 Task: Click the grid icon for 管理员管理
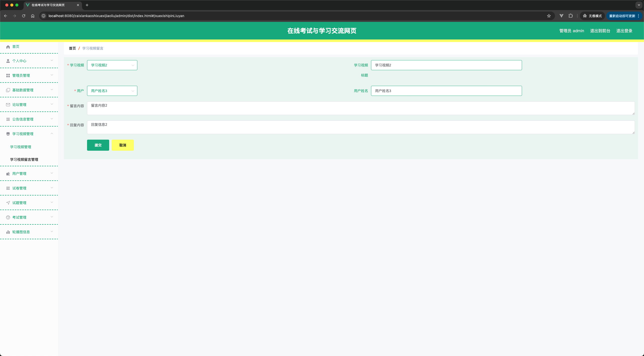8,75
